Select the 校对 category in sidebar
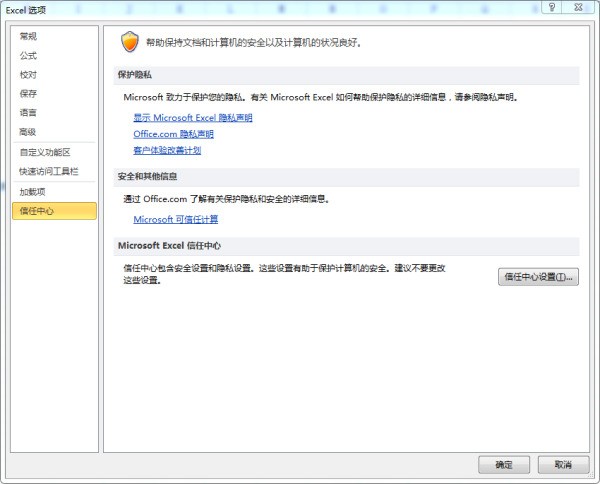The height and width of the screenshot is (484, 600). pyautogui.click(x=28, y=75)
